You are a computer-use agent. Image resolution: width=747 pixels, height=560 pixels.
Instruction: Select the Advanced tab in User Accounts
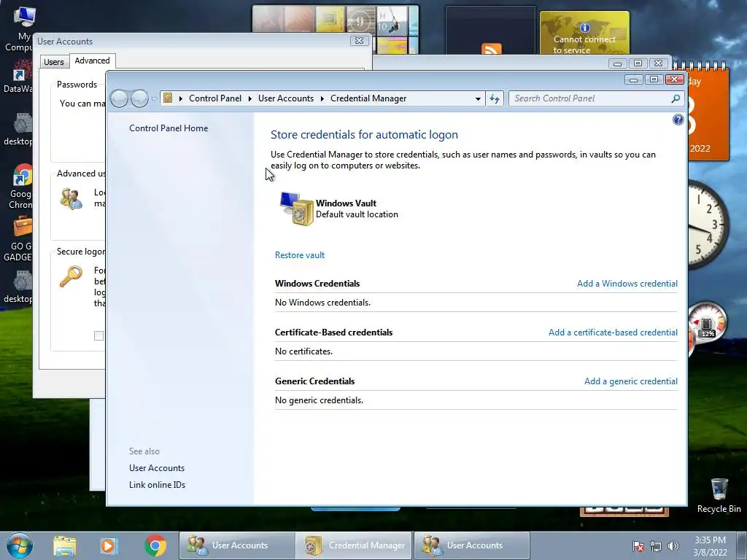93,61
